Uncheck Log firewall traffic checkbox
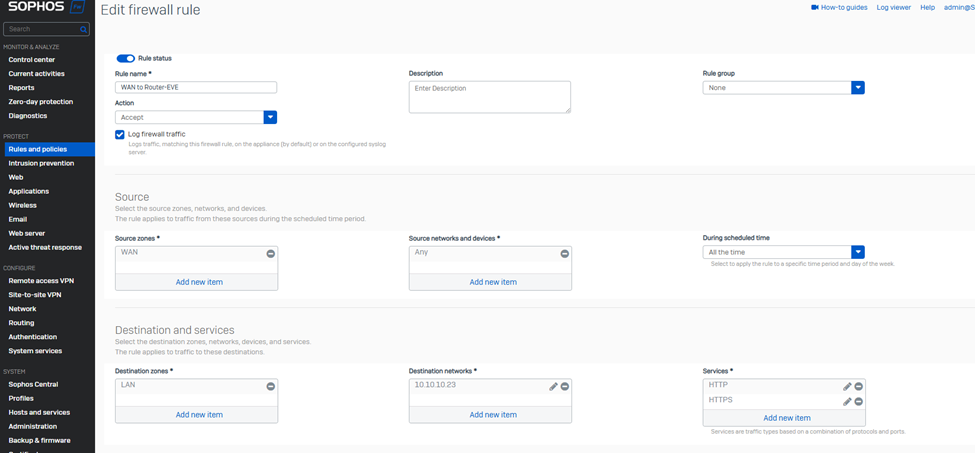975x453 pixels. [x=120, y=134]
